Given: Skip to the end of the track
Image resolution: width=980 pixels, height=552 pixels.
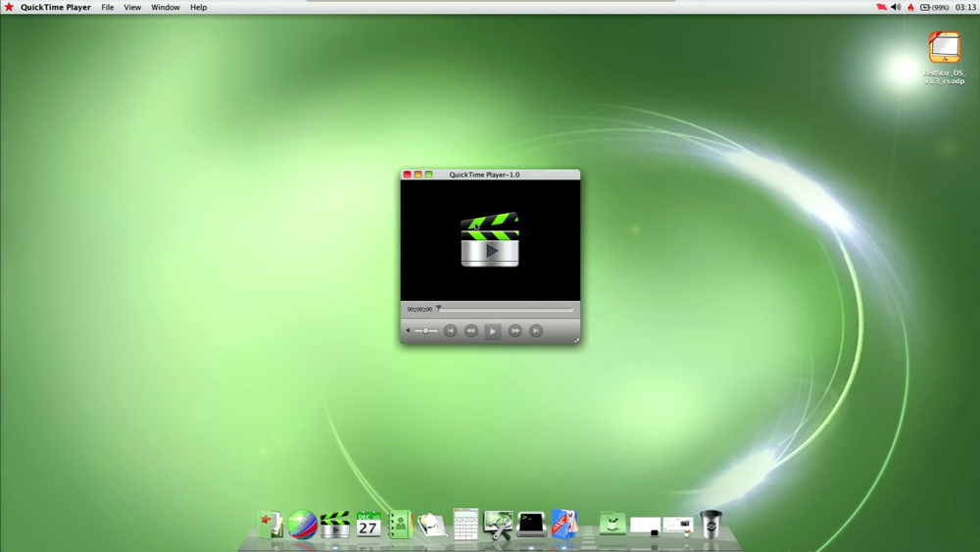Looking at the screenshot, I should 536,331.
